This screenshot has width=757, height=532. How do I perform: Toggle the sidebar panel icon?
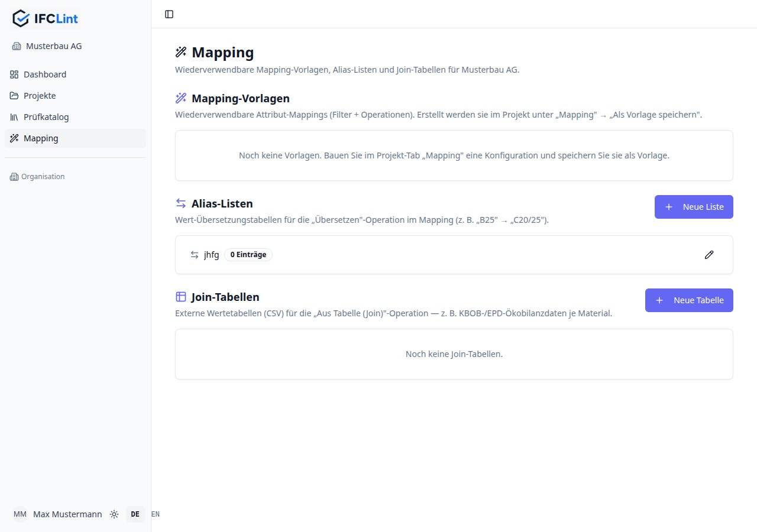click(169, 14)
